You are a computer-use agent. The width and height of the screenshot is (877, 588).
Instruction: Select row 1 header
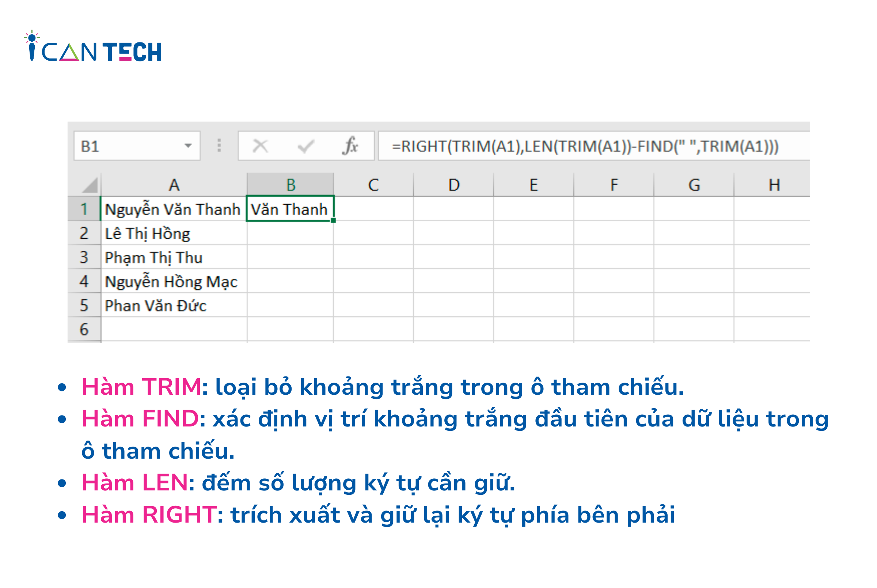click(x=84, y=209)
